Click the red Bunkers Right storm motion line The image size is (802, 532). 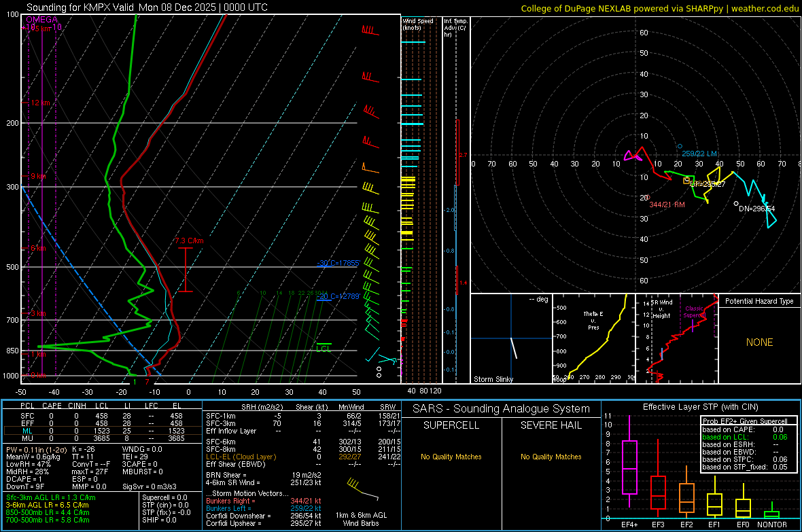pos(264,501)
